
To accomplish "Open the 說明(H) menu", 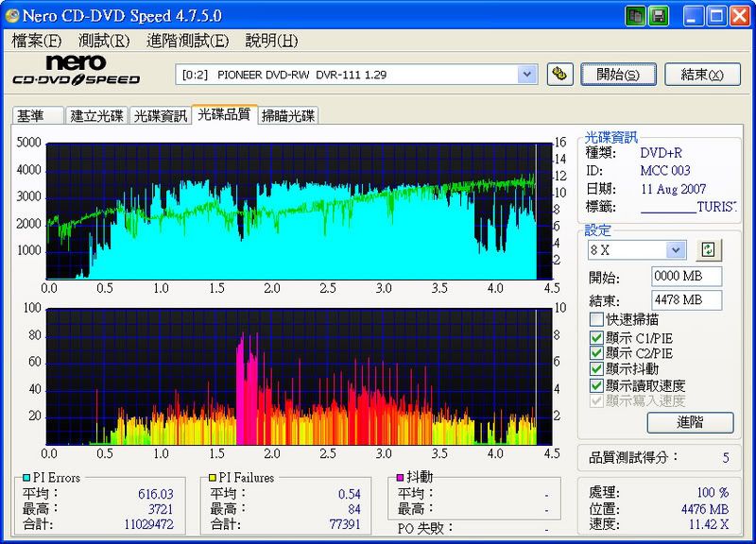I will coord(271,41).
